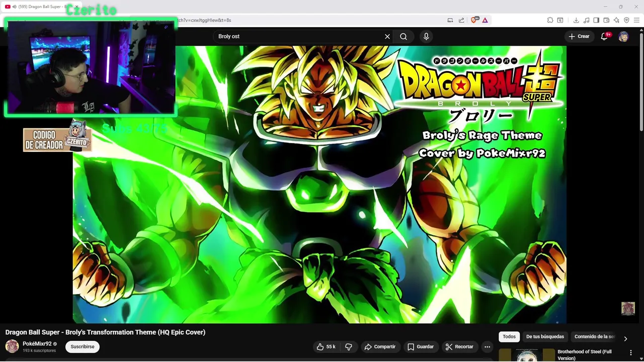Open the account avatar menu

[623, 36]
